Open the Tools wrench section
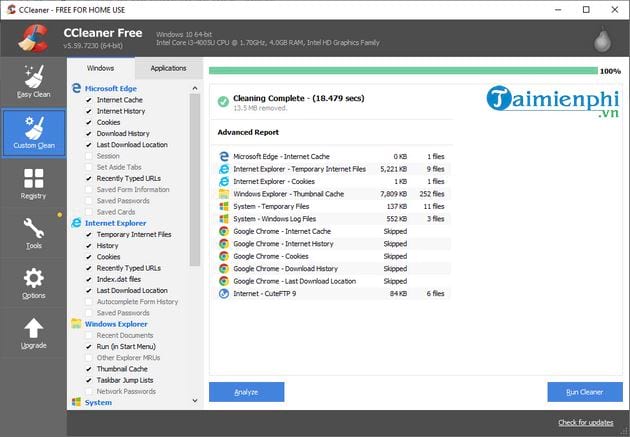This screenshot has height=437, width=630. click(33, 233)
